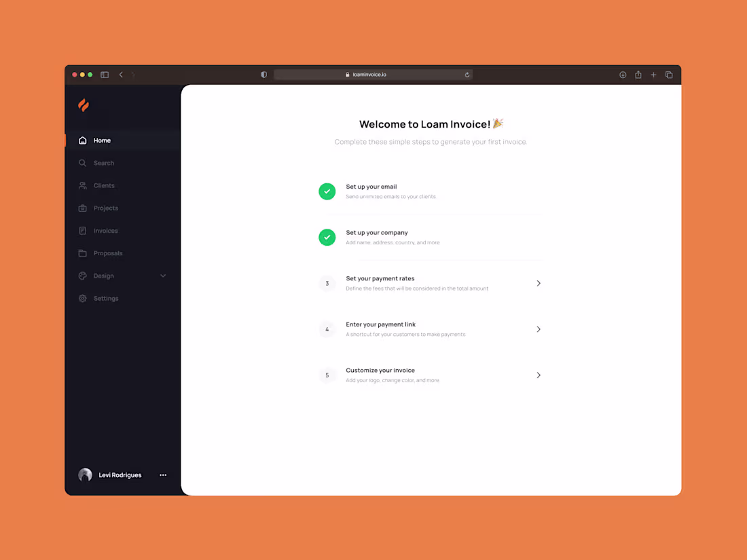Open Enter your payment link step
Screen dimensions: 747x560
coord(430,329)
